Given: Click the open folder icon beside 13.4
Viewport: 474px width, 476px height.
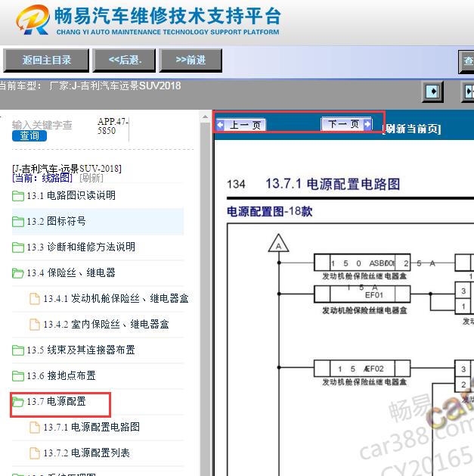Looking at the screenshot, I should (x=18, y=273).
